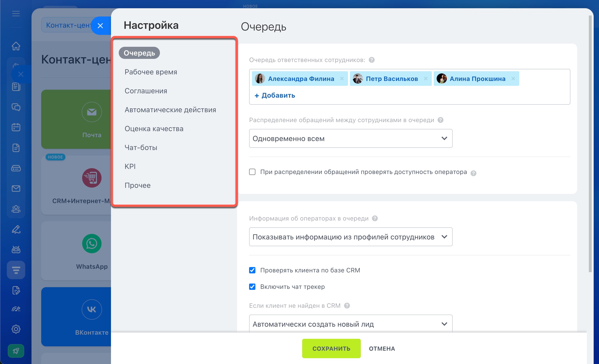Open the Одновременно всем distribution dropdown
599x364 pixels.
(x=351, y=138)
